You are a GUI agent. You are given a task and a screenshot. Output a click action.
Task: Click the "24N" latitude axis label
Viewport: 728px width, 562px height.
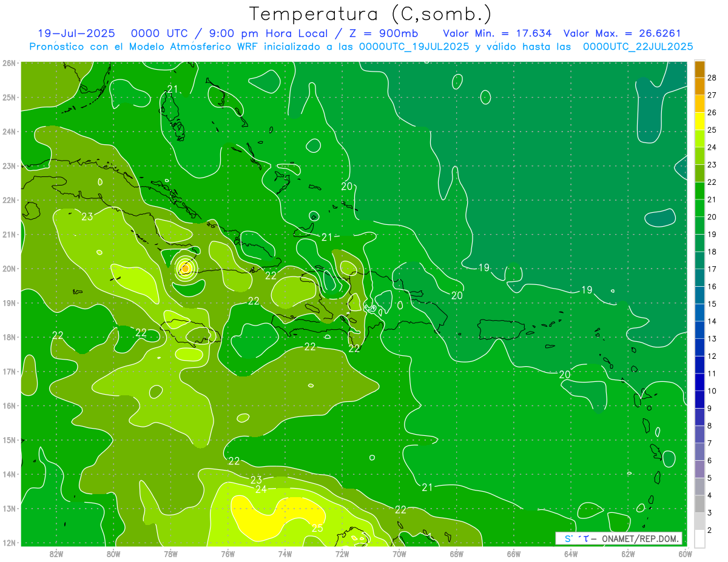click(9, 132)
